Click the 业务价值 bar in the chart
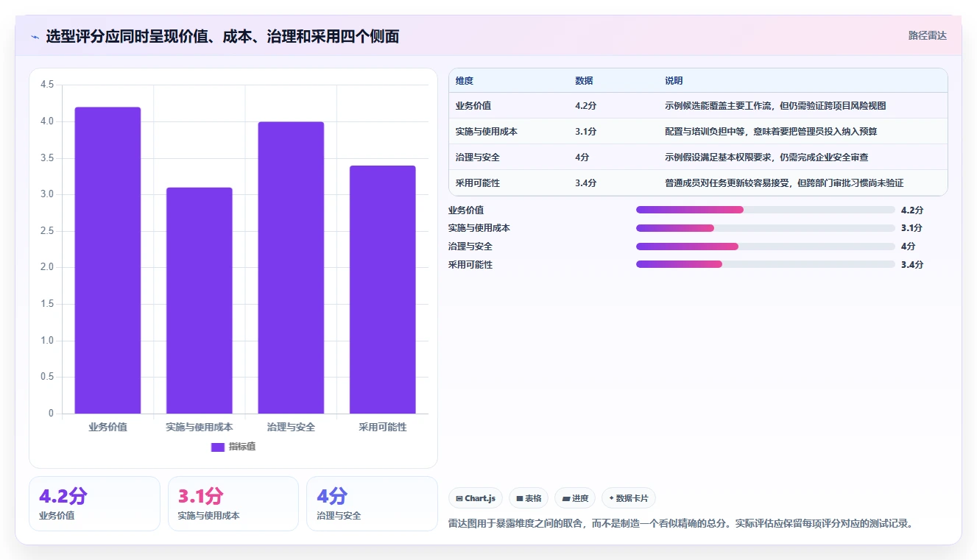Screen dimensions: 977x560 pyautogui.click(x=107, y=260)
